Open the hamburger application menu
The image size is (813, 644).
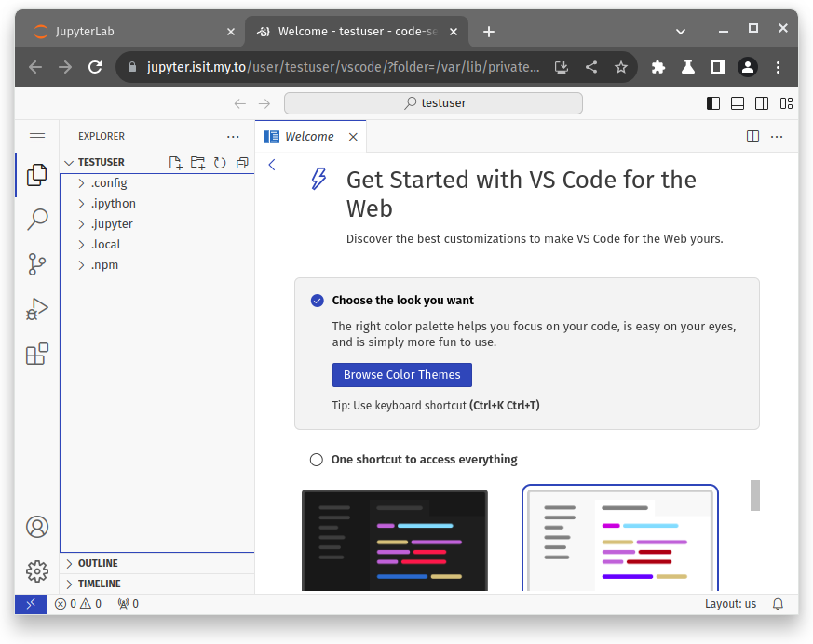tap(37, 137)
